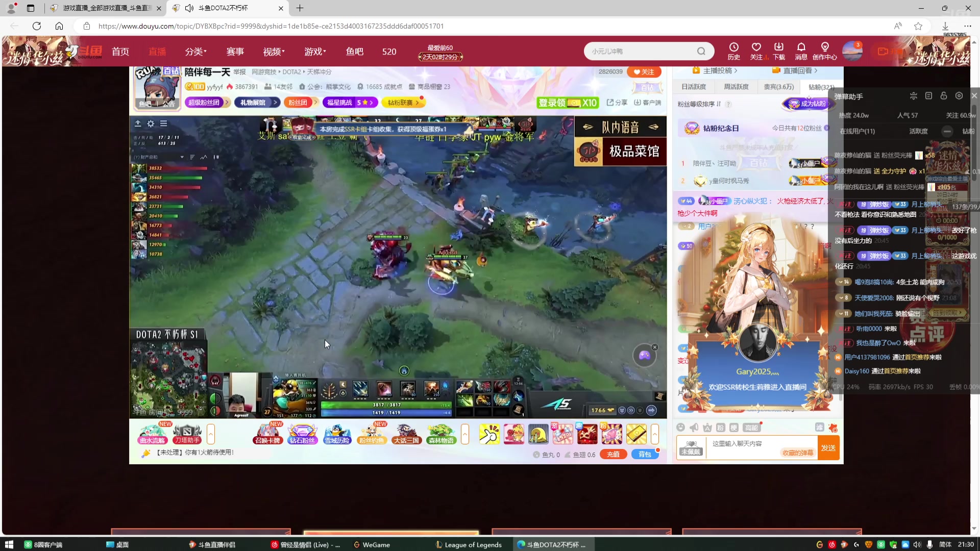Expand the 游戏 dropdown in navigation
Viewport: 980px width, 551px height.
point(315,52)
